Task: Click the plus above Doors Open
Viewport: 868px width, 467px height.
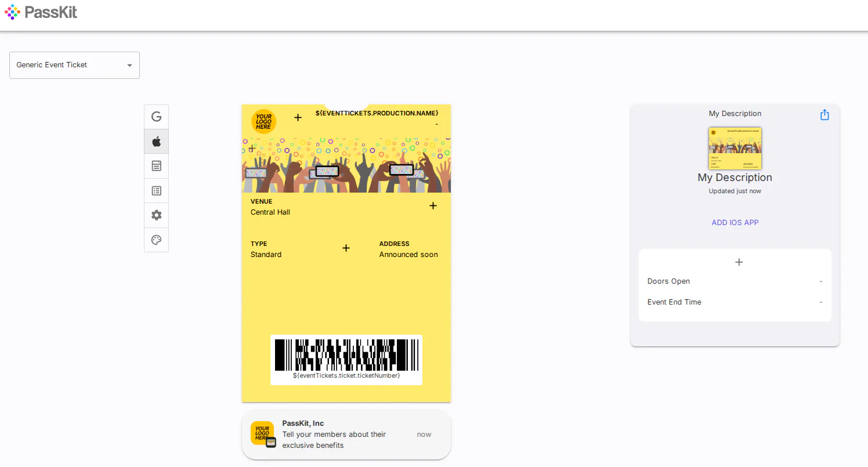Action: click(739, 262)
